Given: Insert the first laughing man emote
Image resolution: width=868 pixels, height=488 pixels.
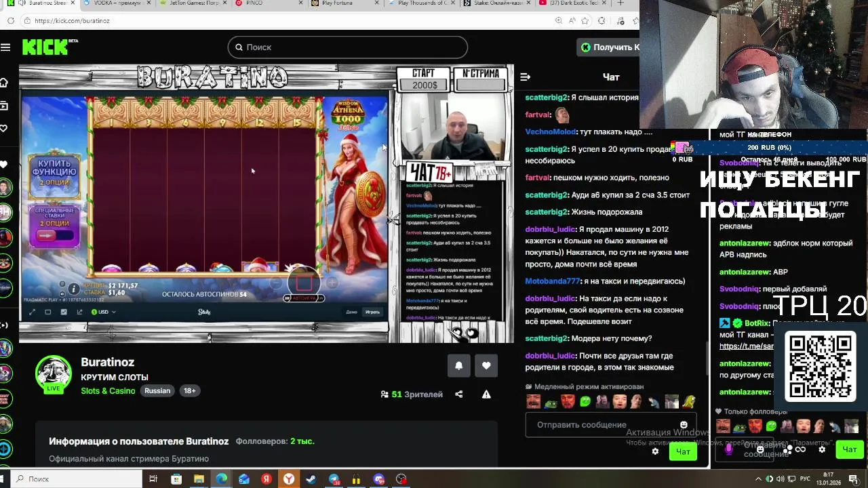Looking at the screenshot, I should tap(534, 402).
